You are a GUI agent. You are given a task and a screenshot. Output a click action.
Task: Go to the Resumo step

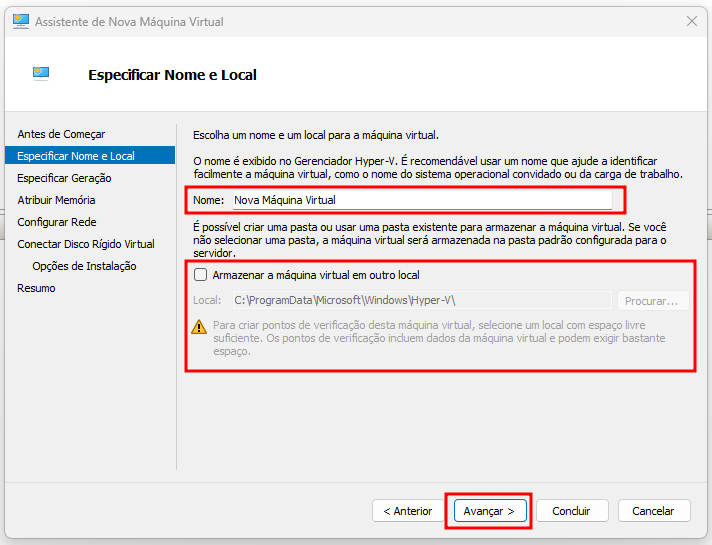point(36,288)
